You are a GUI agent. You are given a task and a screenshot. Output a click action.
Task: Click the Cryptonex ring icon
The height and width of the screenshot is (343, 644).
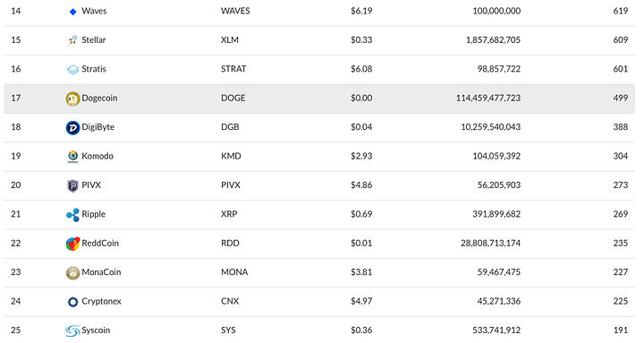click(x=72, y=302)
